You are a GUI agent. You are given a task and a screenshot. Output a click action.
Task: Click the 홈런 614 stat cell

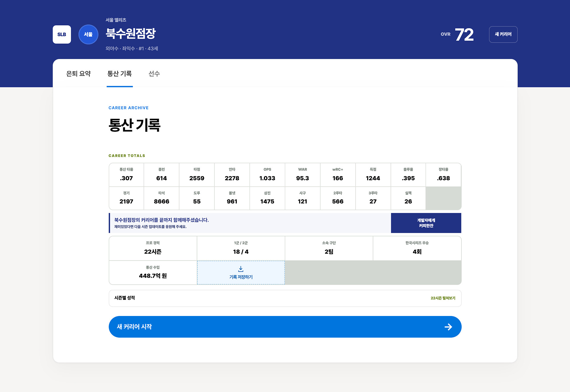pos(161,175)
